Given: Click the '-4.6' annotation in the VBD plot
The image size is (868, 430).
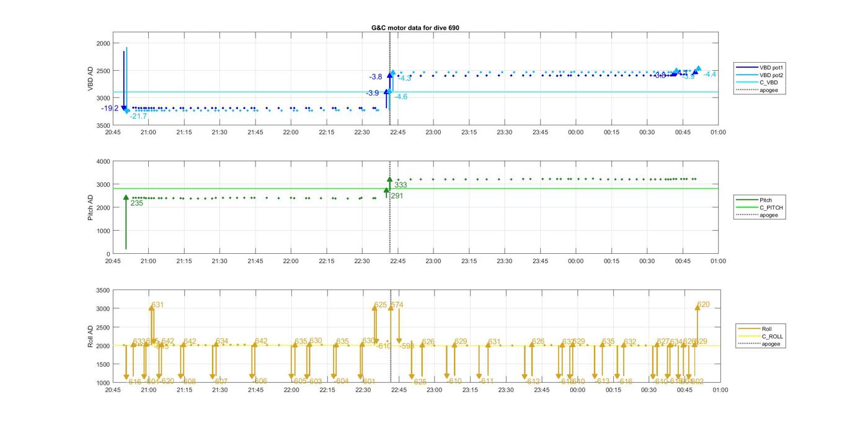Looking at the screenshot, I should (401, 97).
